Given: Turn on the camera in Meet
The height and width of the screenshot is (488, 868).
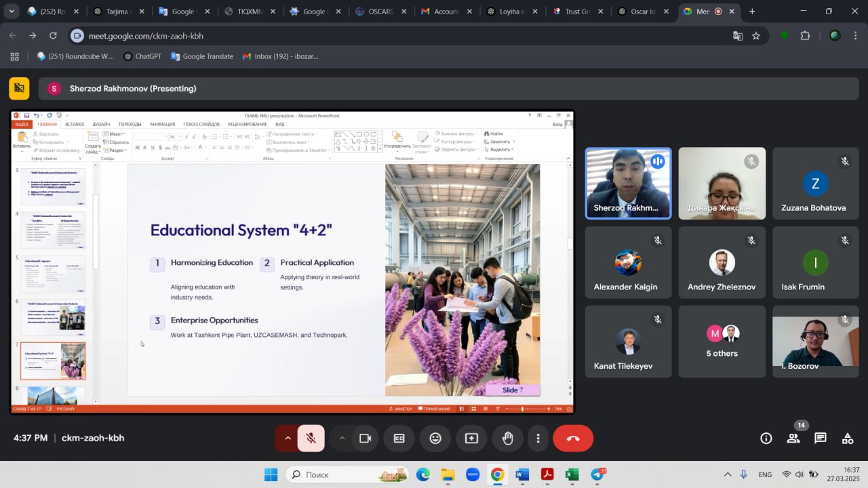Looking at the screenshot, I should (366, 439).
